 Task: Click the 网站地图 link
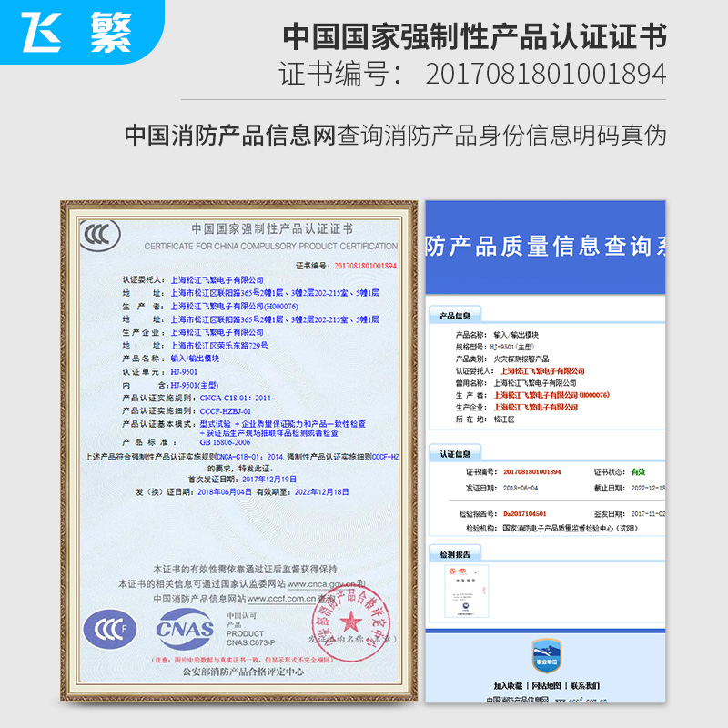[x=546, y=686]
